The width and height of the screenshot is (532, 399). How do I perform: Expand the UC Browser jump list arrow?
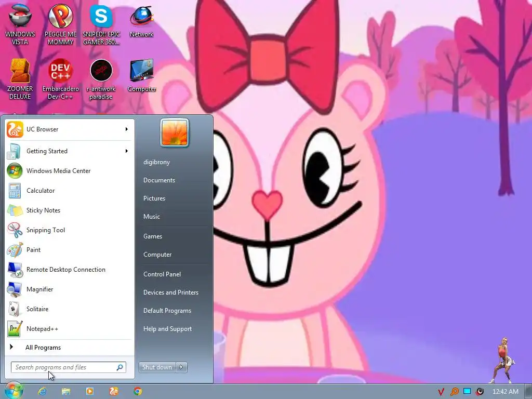pyautogui.click(x=127, y=129)
